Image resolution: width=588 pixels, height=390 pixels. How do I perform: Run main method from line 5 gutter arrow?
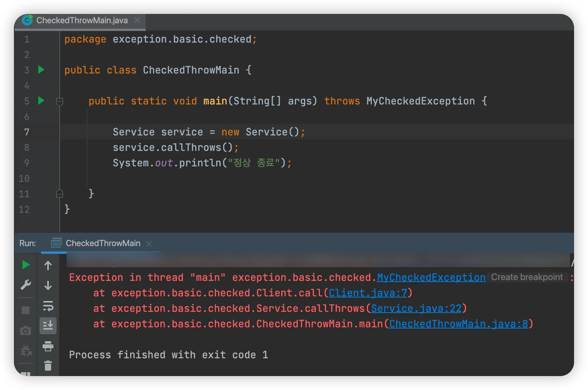(x=41, y=101)
